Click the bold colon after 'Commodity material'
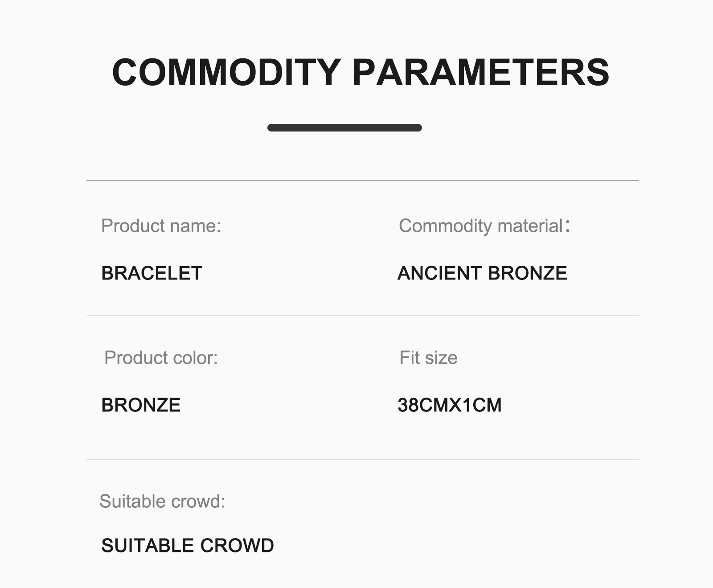This screenshot has width=713, height=588. (x=567, y=226)
